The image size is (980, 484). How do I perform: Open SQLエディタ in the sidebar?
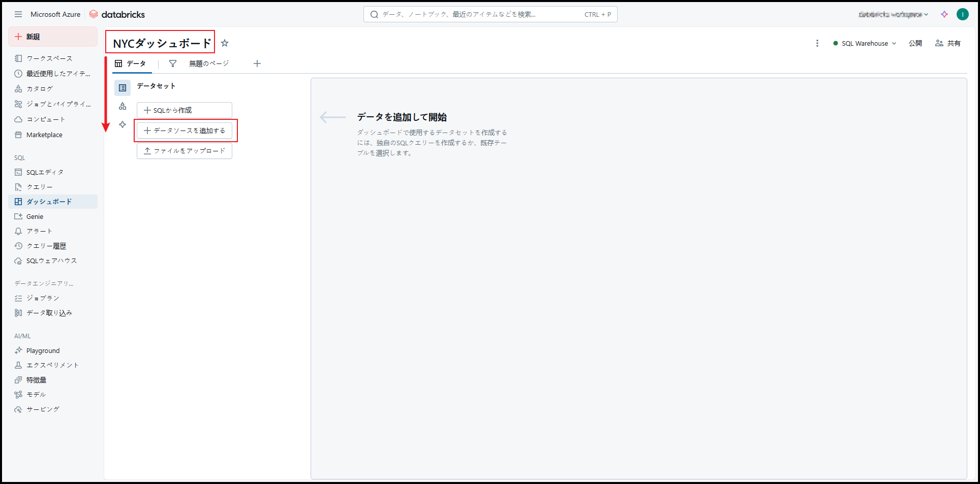click(45, 172)
